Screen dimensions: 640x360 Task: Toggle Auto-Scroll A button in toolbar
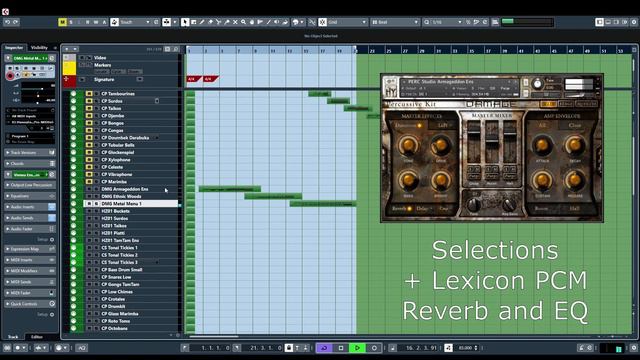[104, 22]
